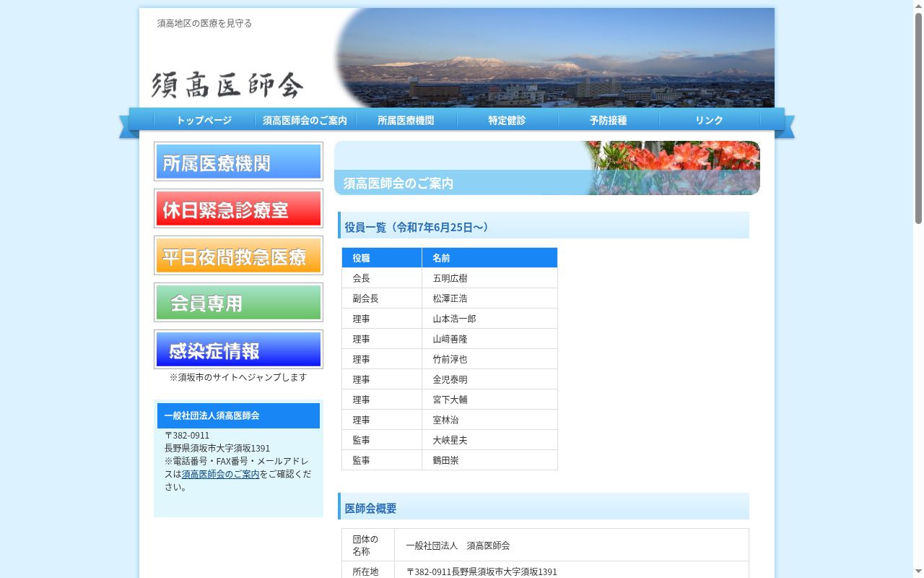This screenshot has height=578, width=924.
Task: Open the リンク navigation item
Action: click(710, 121)
